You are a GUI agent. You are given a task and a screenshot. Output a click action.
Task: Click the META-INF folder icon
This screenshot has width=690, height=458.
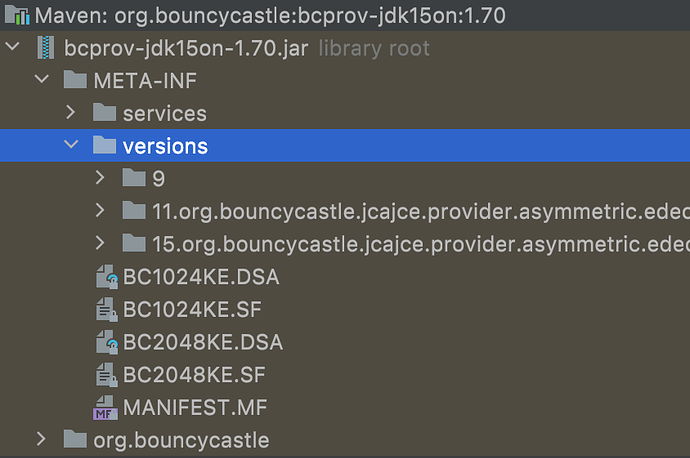[74, 80]
